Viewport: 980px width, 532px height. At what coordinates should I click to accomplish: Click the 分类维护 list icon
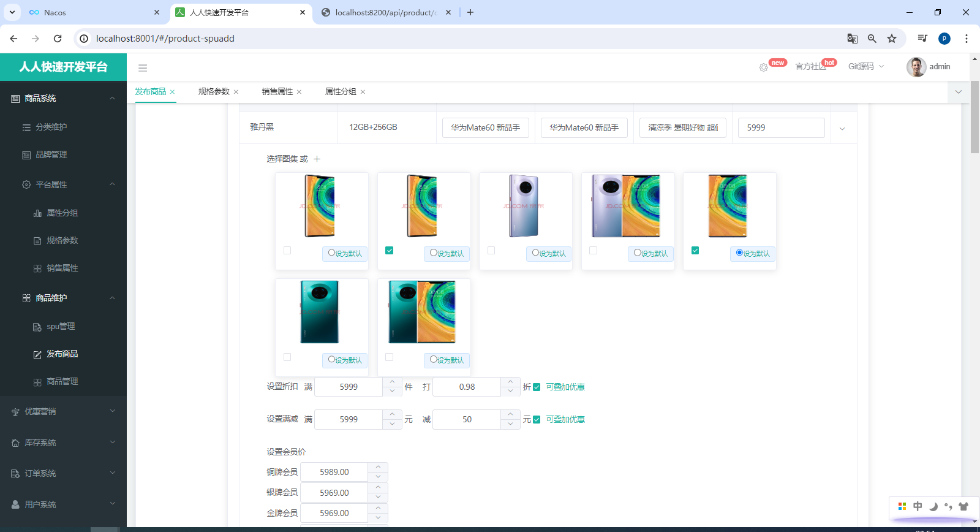coord(26,127)
